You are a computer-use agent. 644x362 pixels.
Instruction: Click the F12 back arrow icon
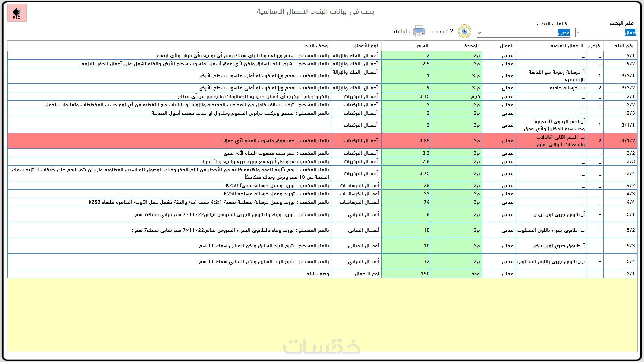point(17,13)
